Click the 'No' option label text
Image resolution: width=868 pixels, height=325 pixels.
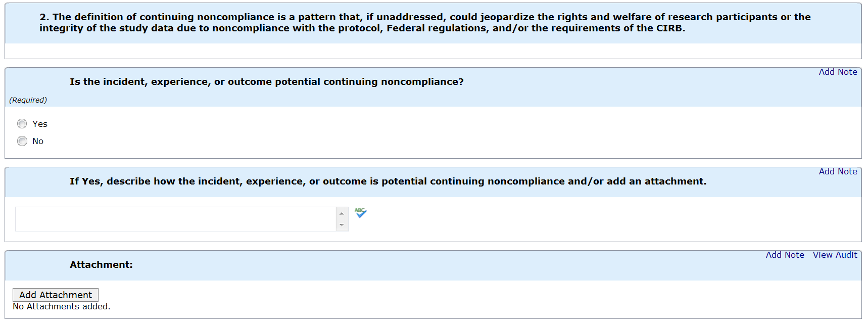[x=38, y=141]
